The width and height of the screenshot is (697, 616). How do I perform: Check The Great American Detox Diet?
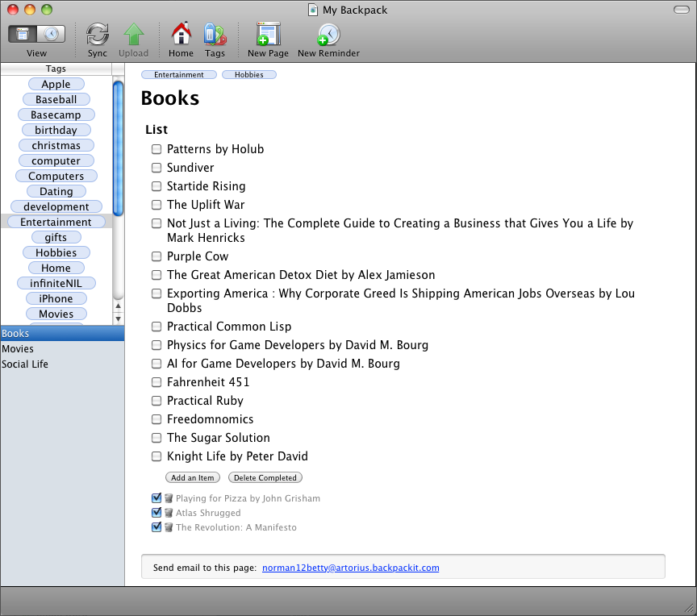pos(157,276)
